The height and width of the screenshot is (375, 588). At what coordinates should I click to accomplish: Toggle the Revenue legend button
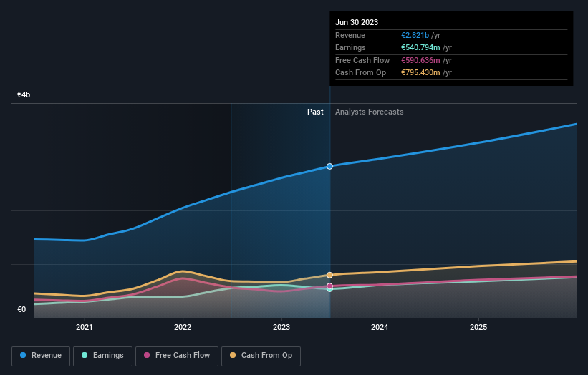(x=41, y=356)
